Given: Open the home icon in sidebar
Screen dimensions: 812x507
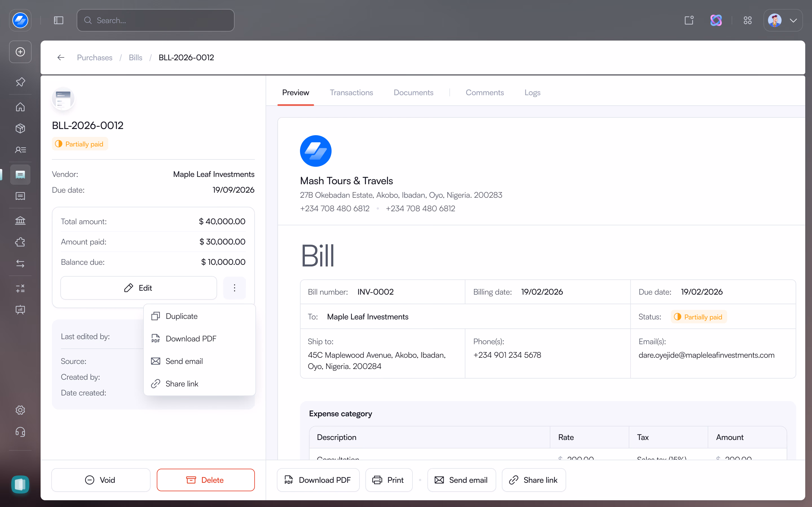Looking at the screenshot, I should [x=21, y=107].
